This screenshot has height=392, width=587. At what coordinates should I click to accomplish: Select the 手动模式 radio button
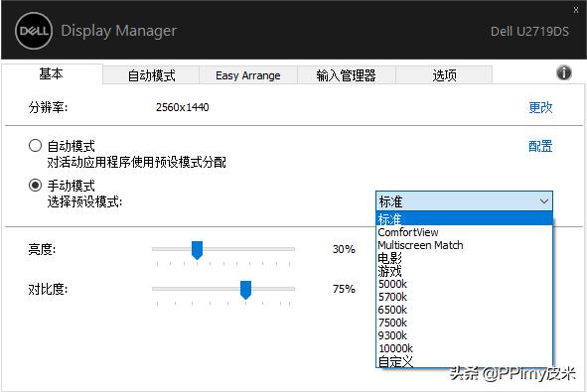point(35,186)
